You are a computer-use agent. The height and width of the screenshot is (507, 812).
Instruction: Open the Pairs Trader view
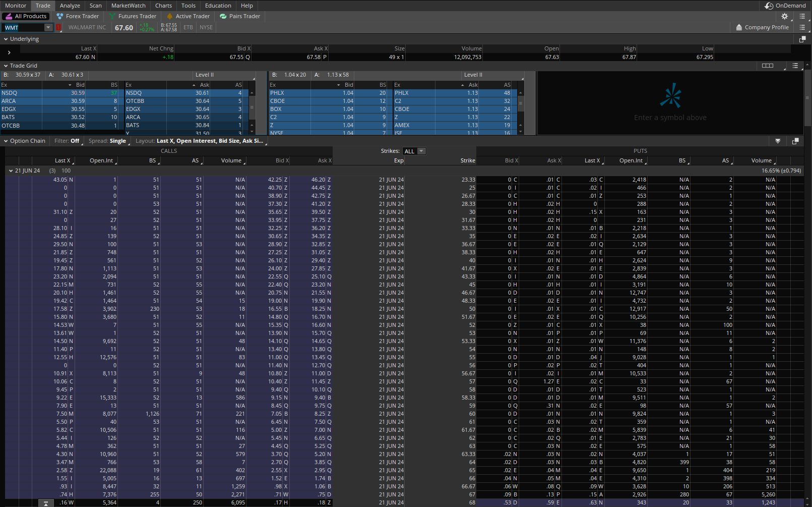[x=240, y=16]
